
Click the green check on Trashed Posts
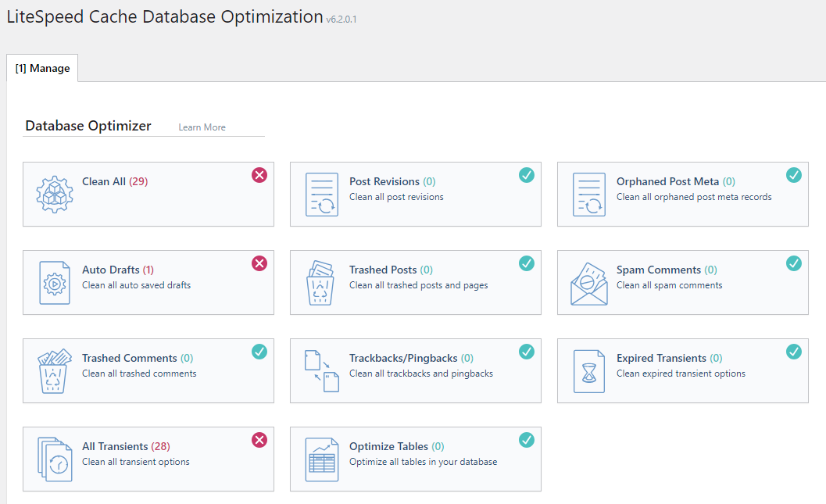pyautogui.click(x=526, y=263)
